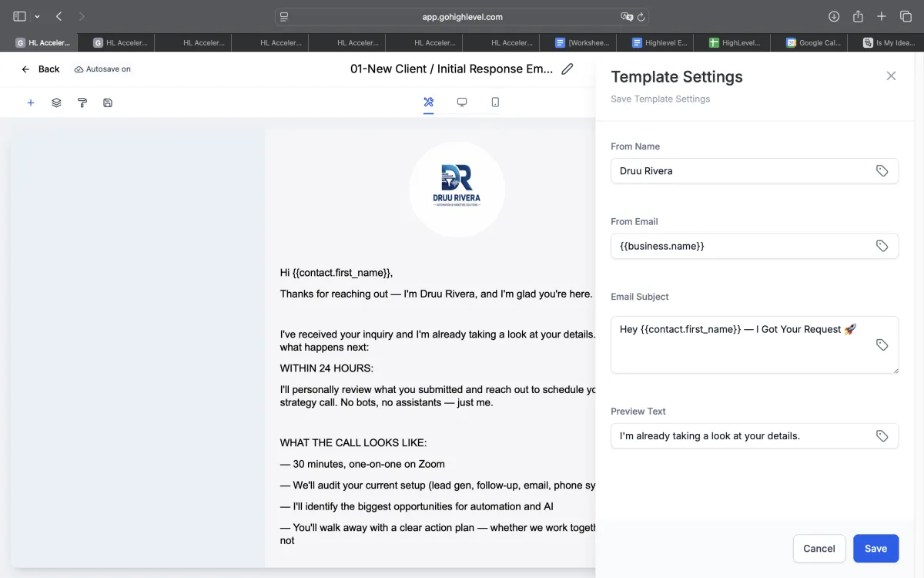Click the Druu Rivera logo image
Screen dimensions: 924x578
(457, 189)
